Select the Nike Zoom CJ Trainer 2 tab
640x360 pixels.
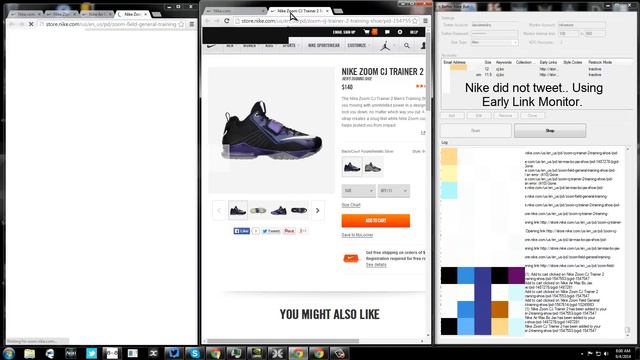298,11
